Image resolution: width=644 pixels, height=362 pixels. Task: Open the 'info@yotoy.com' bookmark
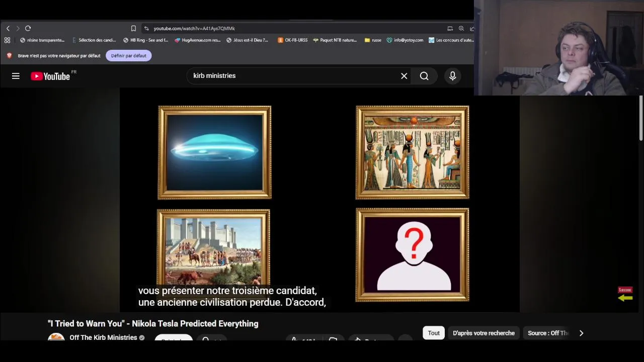pyautogui.click(x=405, y=40)
